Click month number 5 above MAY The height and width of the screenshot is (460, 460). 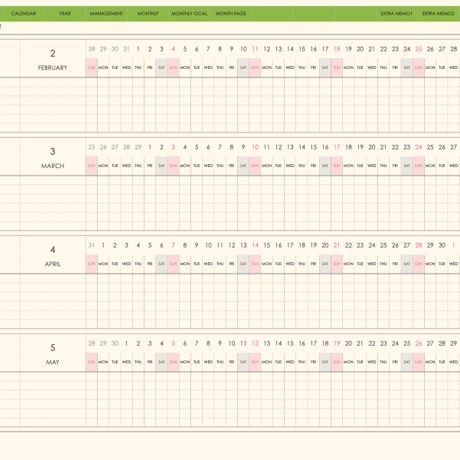pos(53,348)
